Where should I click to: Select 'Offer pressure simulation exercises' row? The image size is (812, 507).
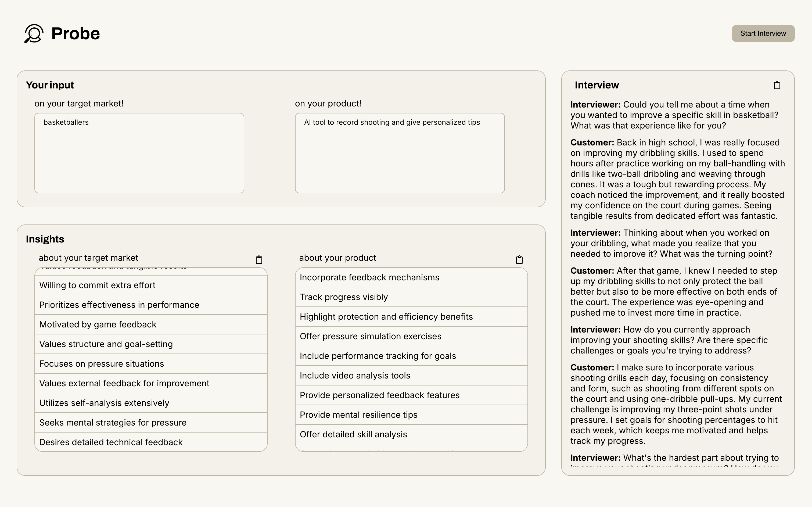coord(411,336)
